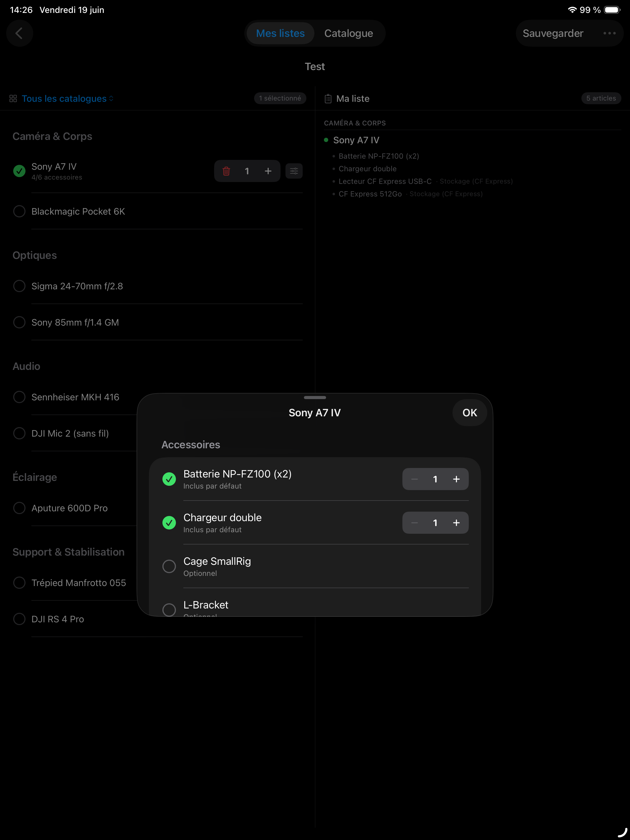Select Trépied Manfrotto 055
Image resolution: width=630 pixels, height=840 pixels.
[19, 583]
